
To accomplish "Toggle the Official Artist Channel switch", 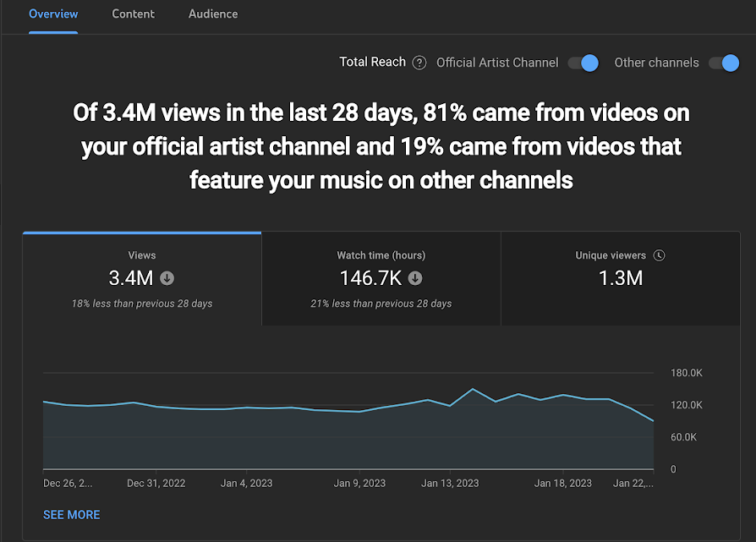I will 583,63.
